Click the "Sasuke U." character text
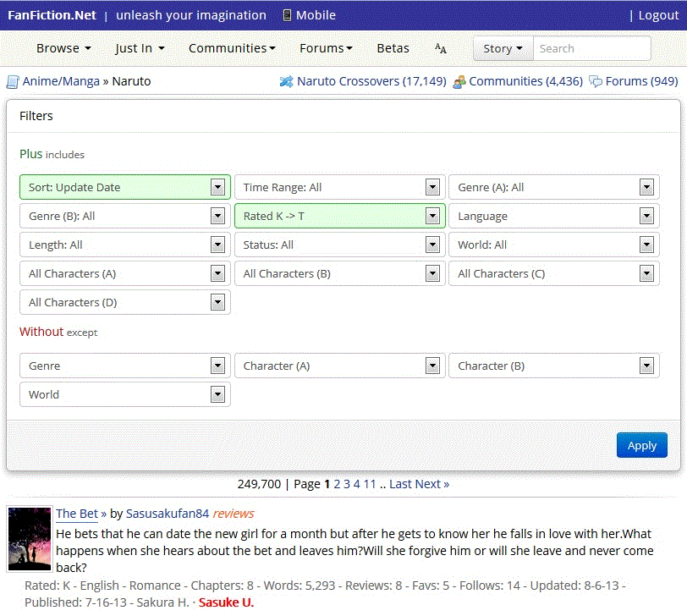Viewport: 687px width, 616px height. click(x=226, y=602)
